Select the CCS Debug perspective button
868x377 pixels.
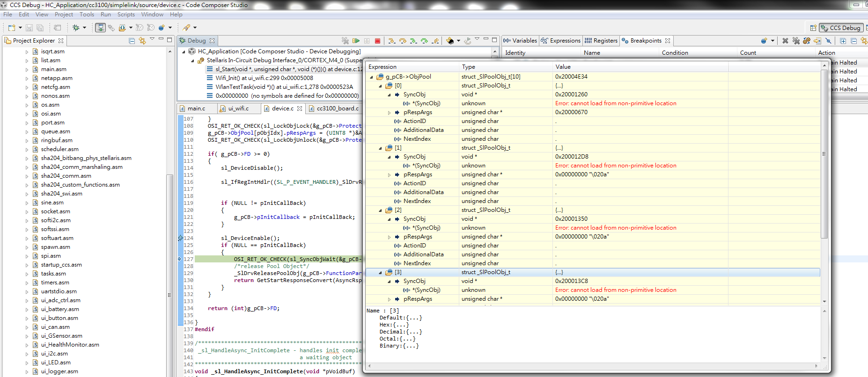(x=841, y=28)
